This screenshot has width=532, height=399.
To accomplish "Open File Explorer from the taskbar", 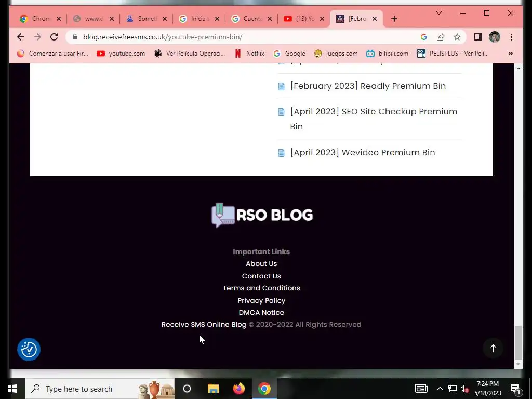I will [x=214, y=389].
